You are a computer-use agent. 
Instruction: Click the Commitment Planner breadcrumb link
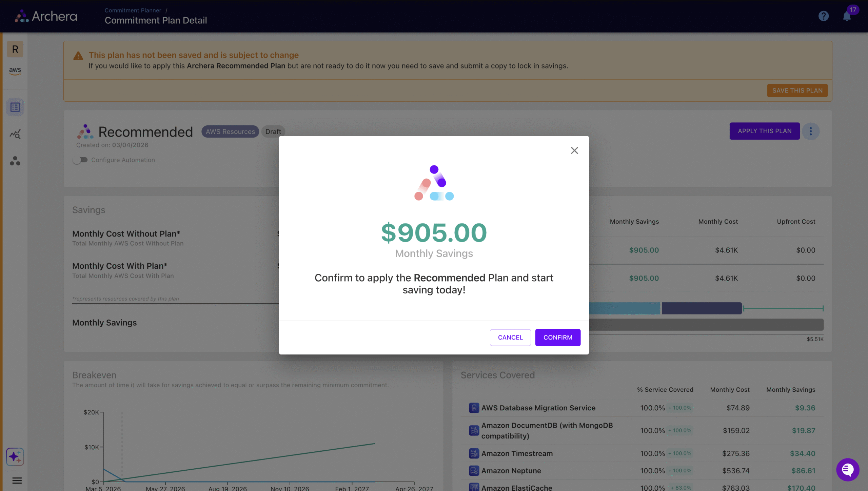[x=133, y=10]
